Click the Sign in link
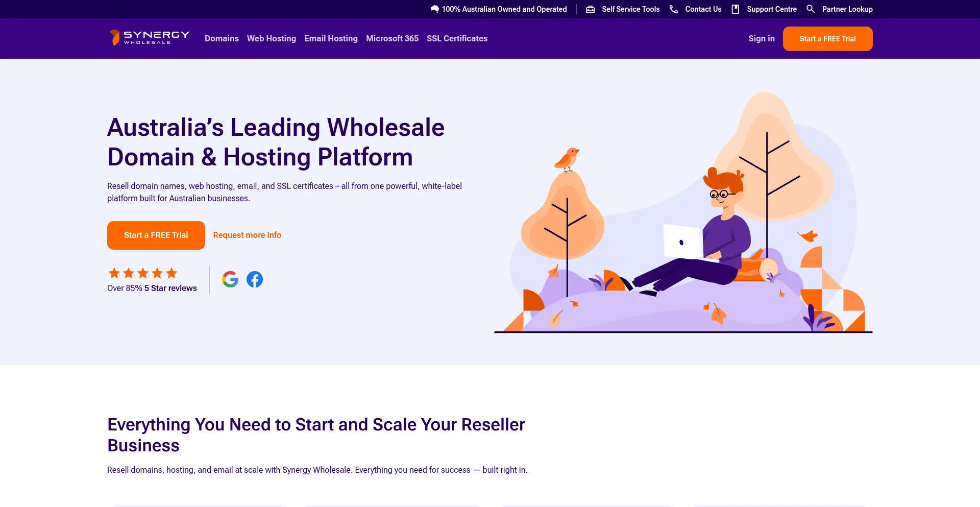The width and height of the screenshot is (980, 507). pyautogui.click(x=761, y=38)
